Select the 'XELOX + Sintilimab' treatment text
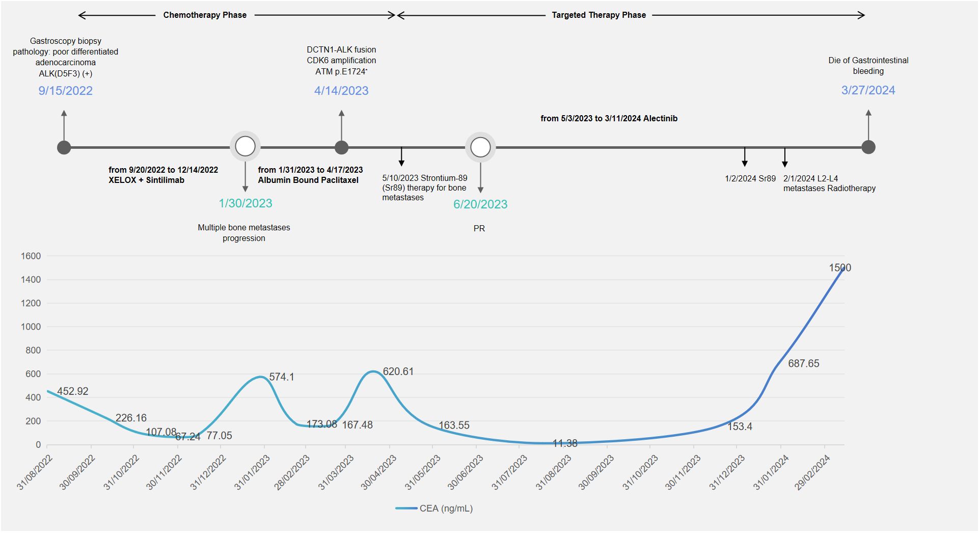Viewport: 980px width, 533px height. pyautogui.click(x=146, y=180)
